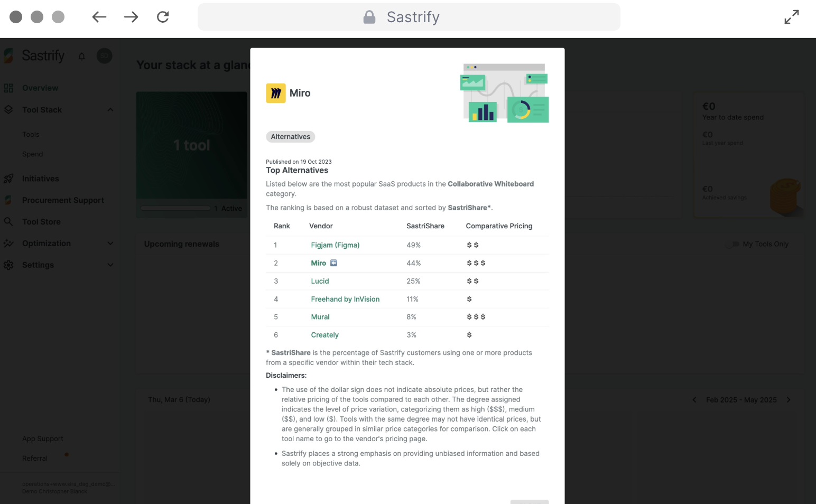
Task: Click the Comparative Pricing column header
Action: pos(499,226)
